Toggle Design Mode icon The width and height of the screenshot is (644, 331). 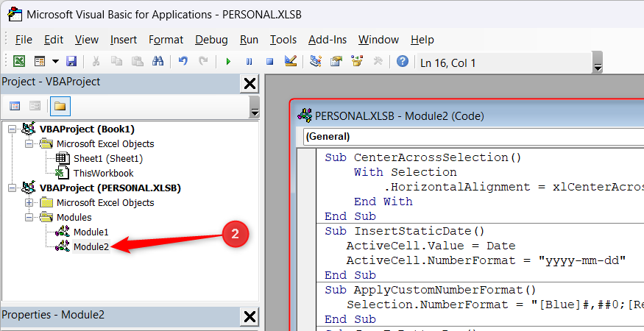coord(291,62)
